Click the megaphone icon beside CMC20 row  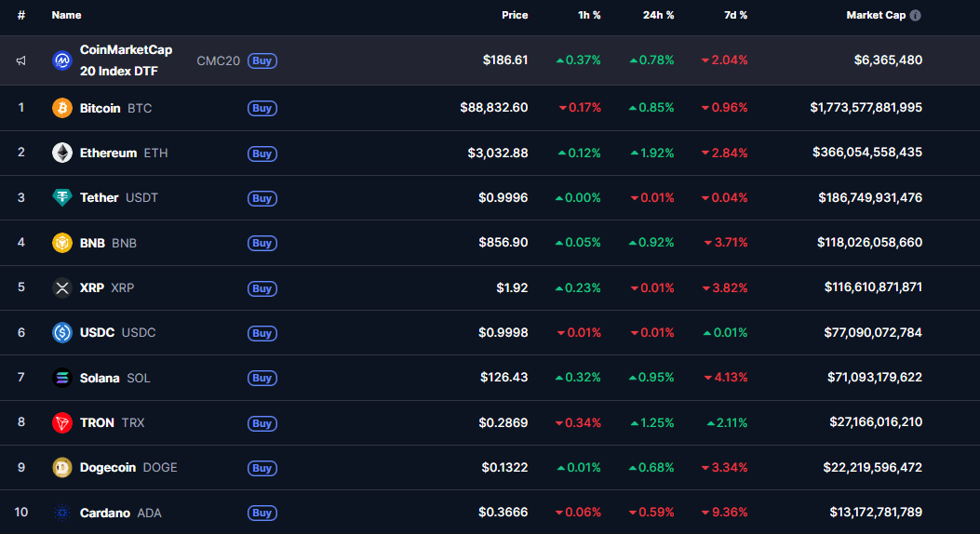(21, 60)
